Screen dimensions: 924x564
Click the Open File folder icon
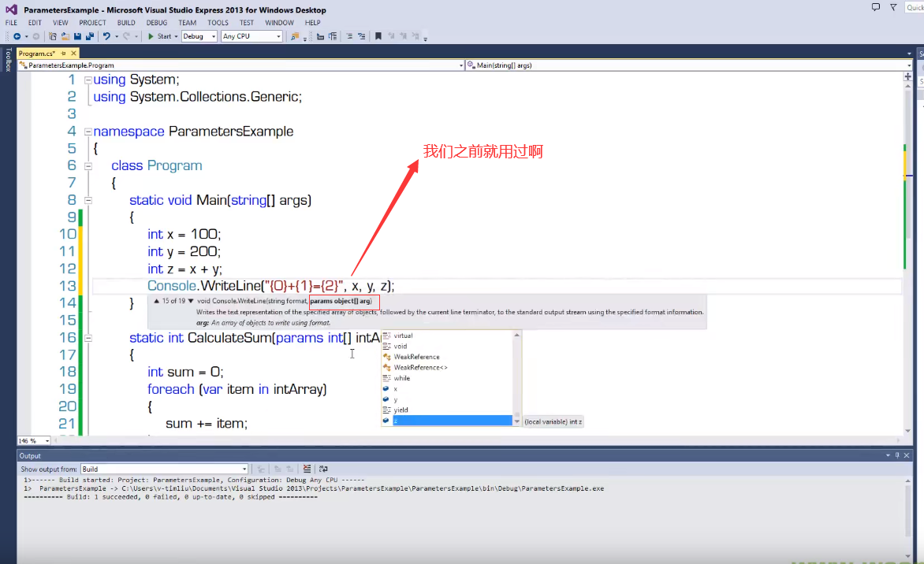pos(65,36)
